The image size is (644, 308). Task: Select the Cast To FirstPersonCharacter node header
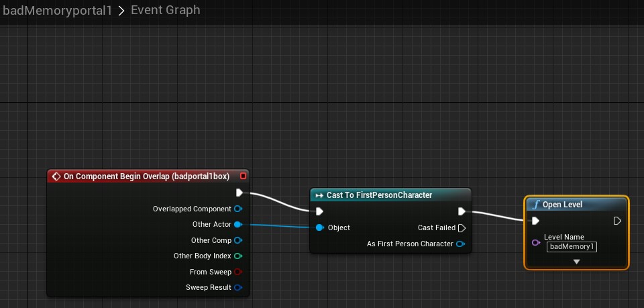click(379, 195)
